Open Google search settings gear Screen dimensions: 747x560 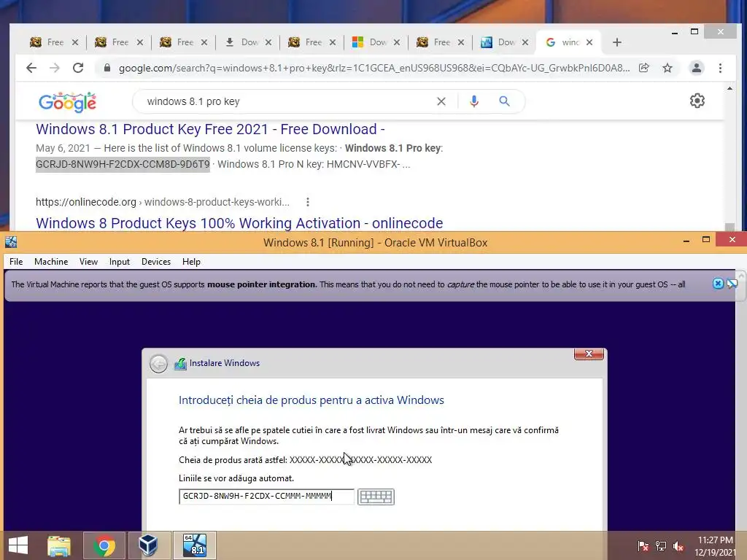pyautogui.click(x=697, y=101)
